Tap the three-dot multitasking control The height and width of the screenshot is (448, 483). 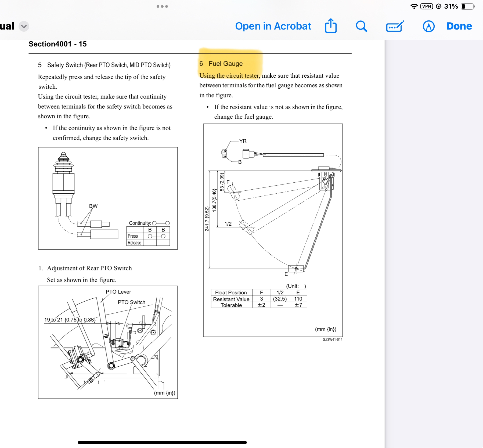pos(162,6)
